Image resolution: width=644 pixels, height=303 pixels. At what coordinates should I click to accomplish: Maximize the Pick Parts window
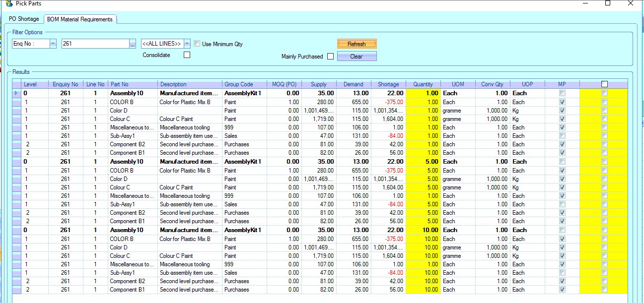tap(607, 3)
